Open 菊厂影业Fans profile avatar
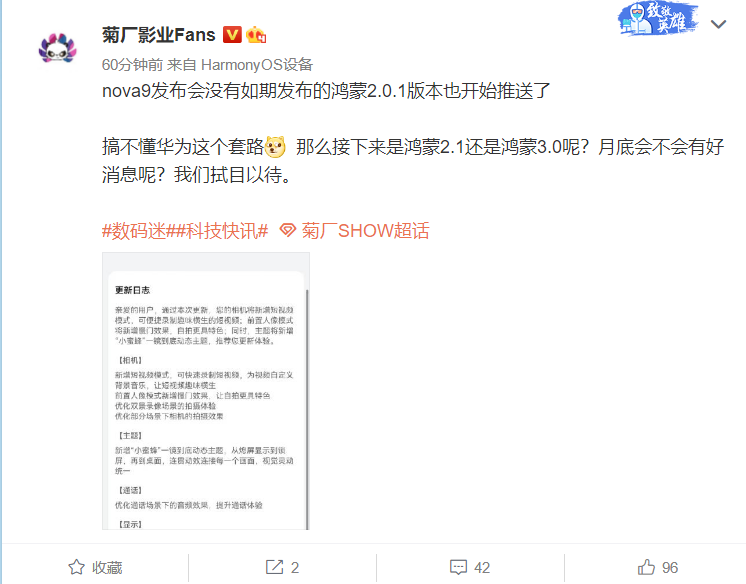Viewport: 746px width, 584px height. [58, 48]
